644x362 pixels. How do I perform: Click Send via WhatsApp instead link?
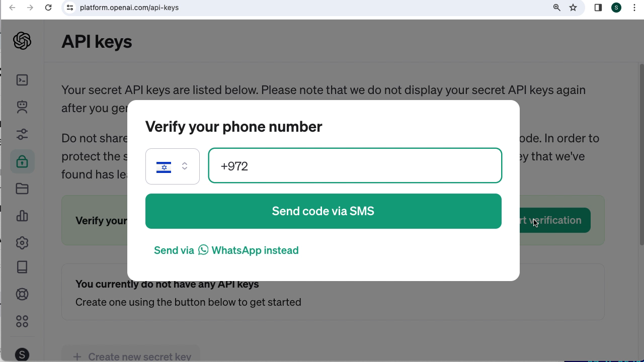[226, 250]
